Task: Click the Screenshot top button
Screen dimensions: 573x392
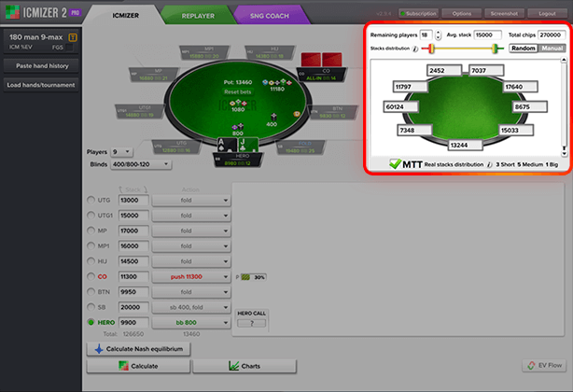Action: point(504,13)
